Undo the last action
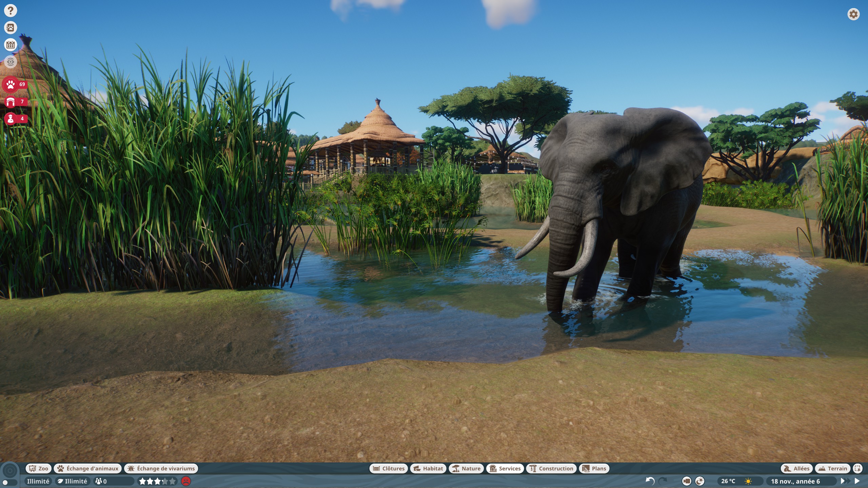 650,481
